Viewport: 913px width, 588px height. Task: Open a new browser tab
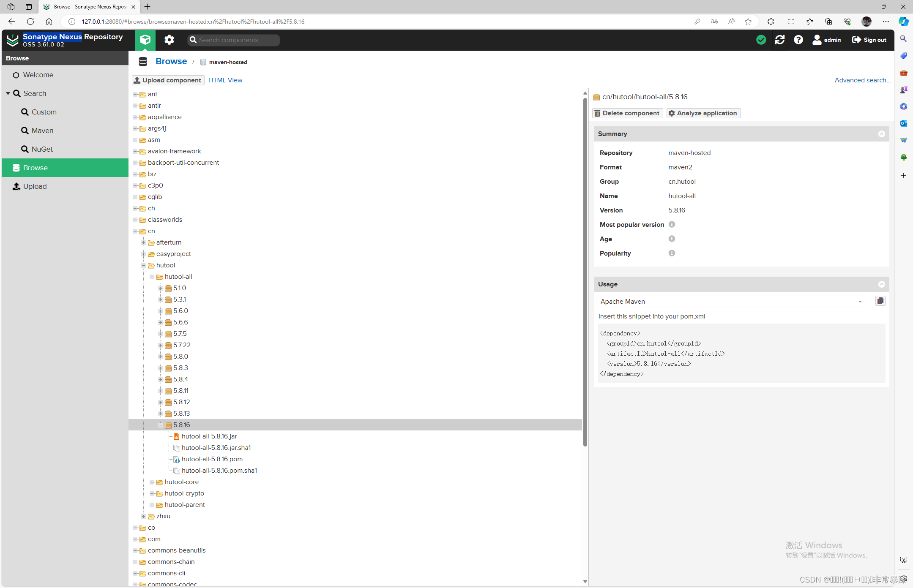(x=148, y=7)
